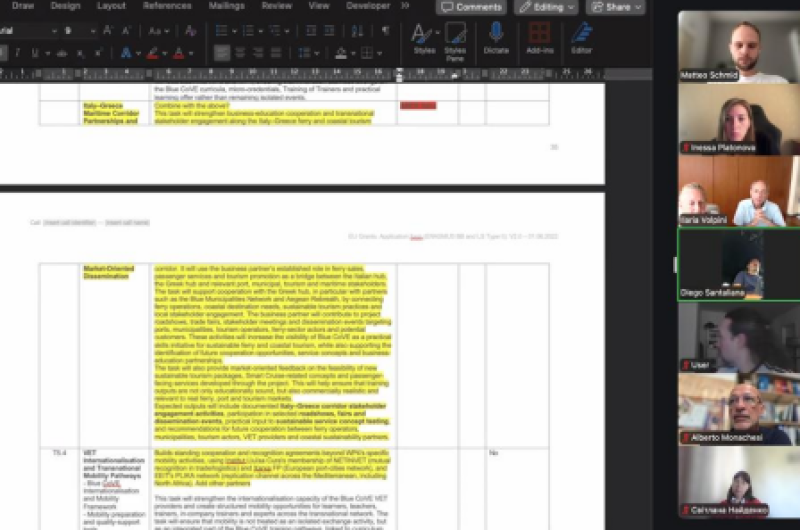
Task: Apply a bulleted list
Action: 221,31
